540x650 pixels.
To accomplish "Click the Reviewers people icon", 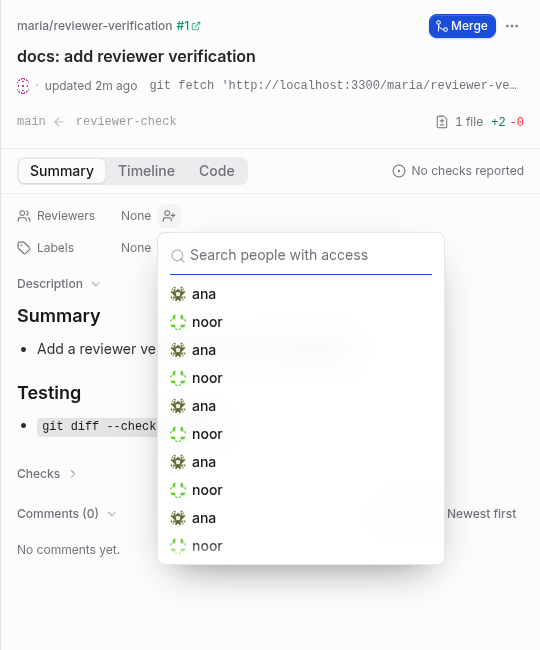I will point(24,216).
